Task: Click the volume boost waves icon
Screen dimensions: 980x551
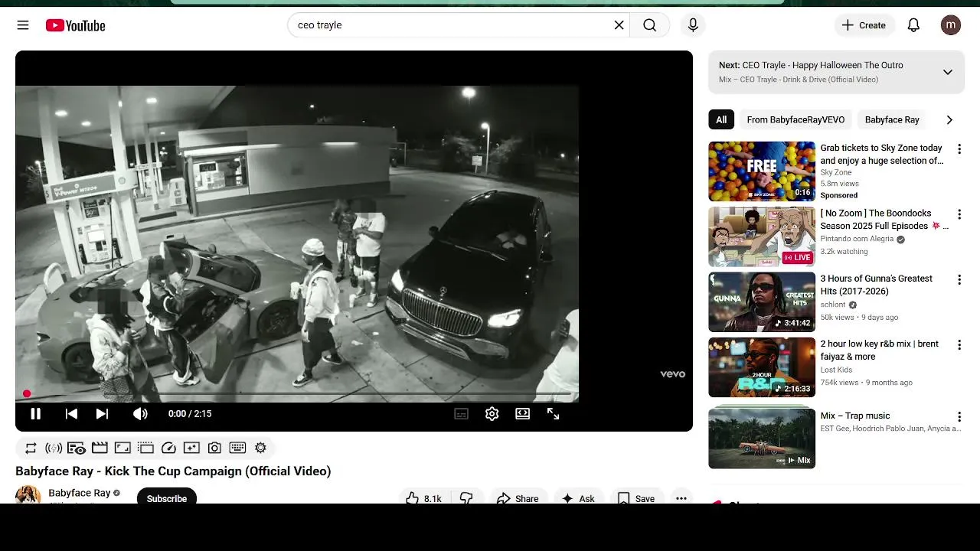Action: 54,448
